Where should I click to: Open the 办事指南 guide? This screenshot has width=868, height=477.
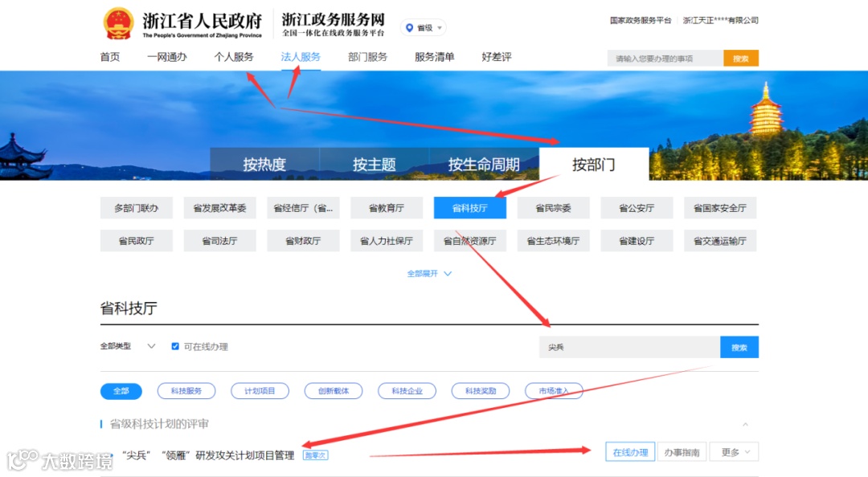[682, 452]
